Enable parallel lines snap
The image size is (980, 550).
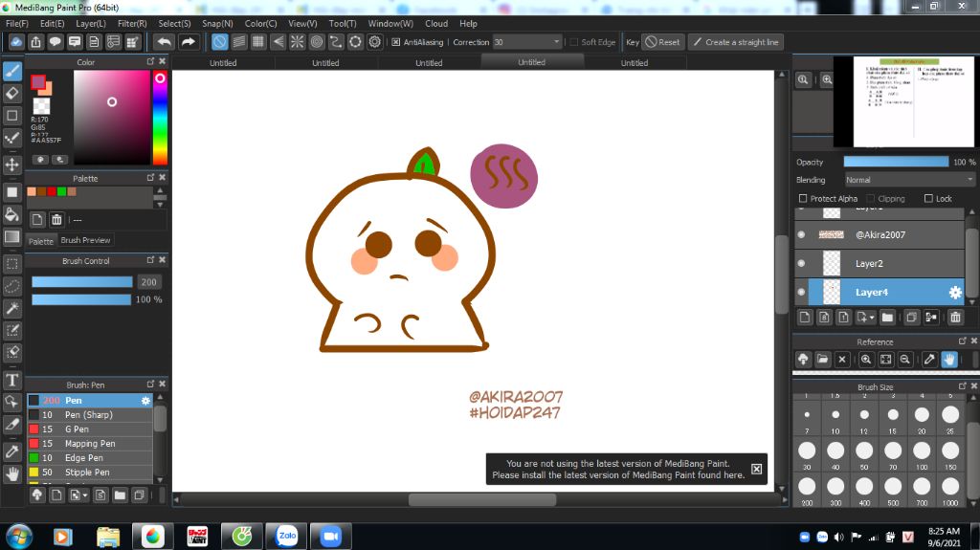click(238, 42)
